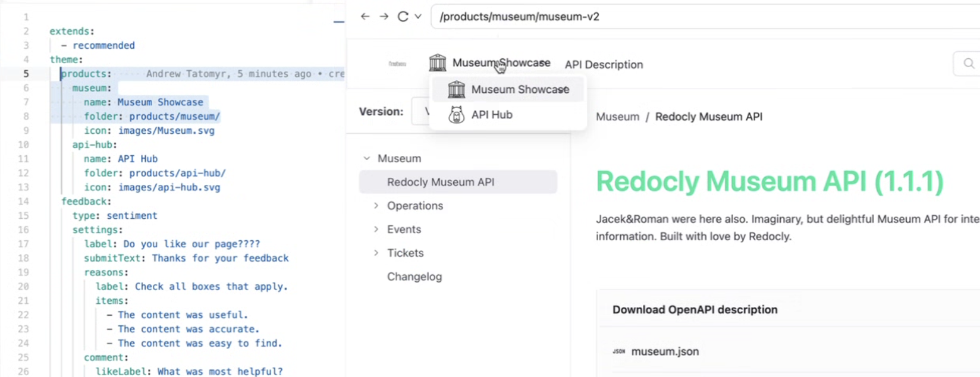Click the 'theme:' key in the editor

tap(67, 59)
